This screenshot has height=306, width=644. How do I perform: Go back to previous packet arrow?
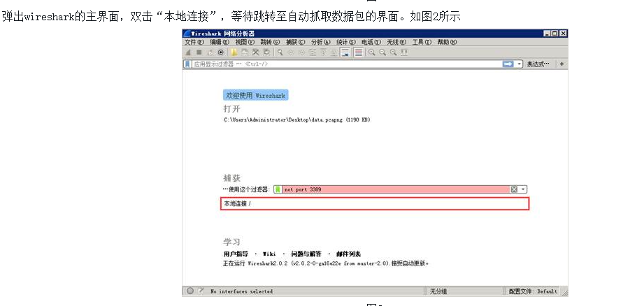[291, 52]
